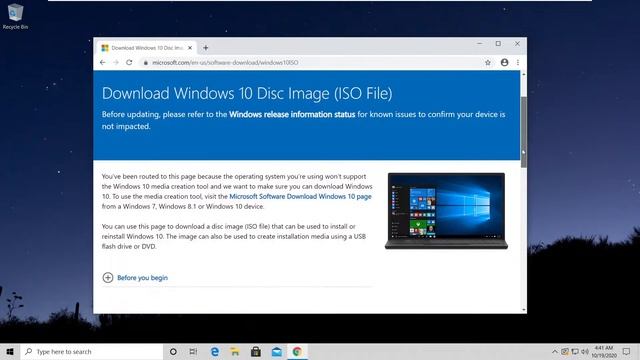Open Chrome's three-dot menu

[x=518, y=62]
